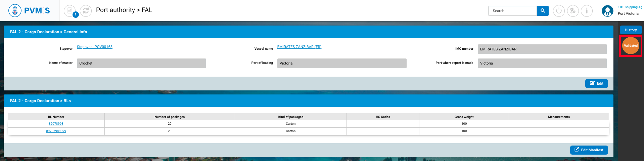Open BL number 89078908
The height and width of the screenshot is (161, 644).
point(56,124)
